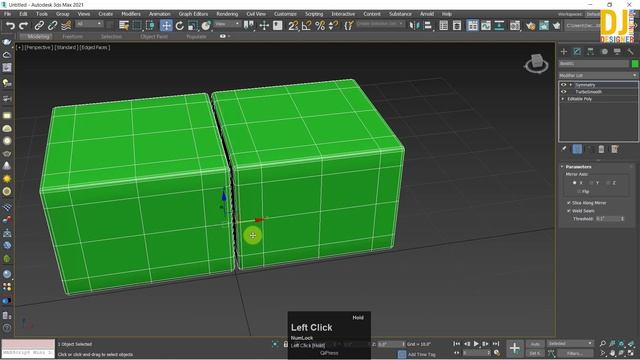Open the Graph Editors menu
The height and width of the screenshot is (360, 640).
tap(193, 14)
